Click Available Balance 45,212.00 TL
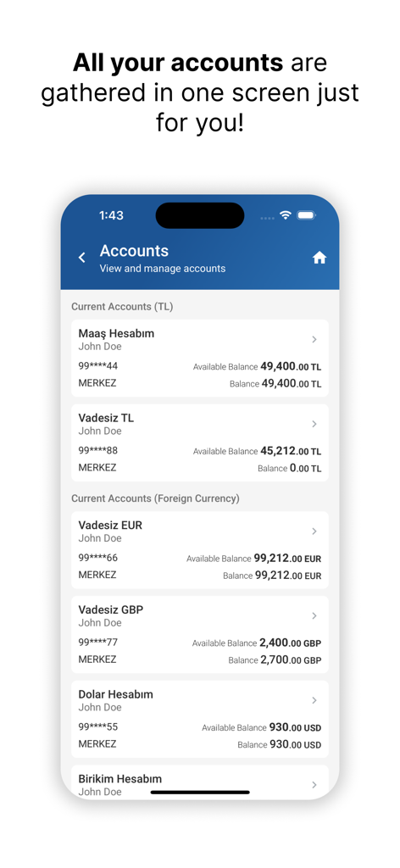 pyautogui.click(x=257, y=451)
